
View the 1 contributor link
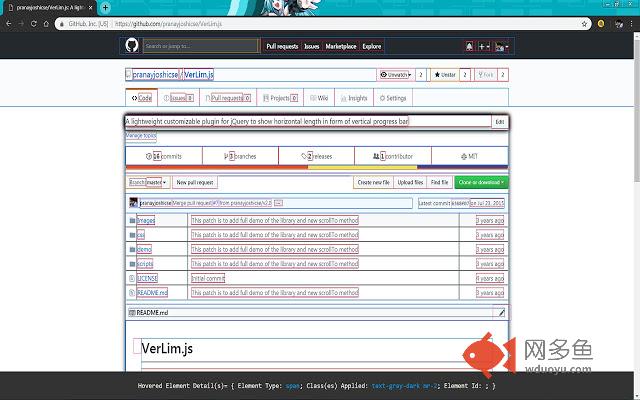pos(393,156)
